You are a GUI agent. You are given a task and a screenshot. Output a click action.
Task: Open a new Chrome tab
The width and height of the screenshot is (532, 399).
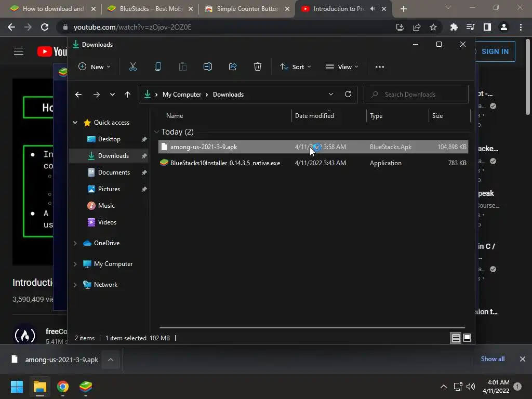tap(403, 9)
